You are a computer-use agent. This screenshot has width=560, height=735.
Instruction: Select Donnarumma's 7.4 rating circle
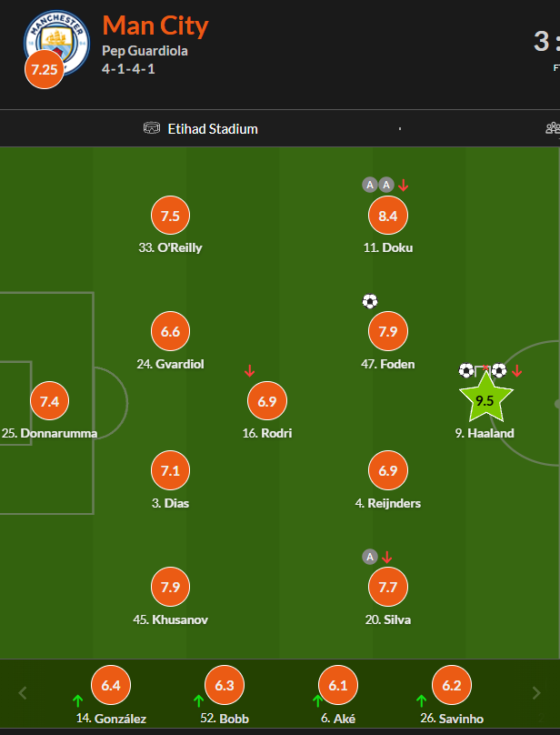click(49, 401)
